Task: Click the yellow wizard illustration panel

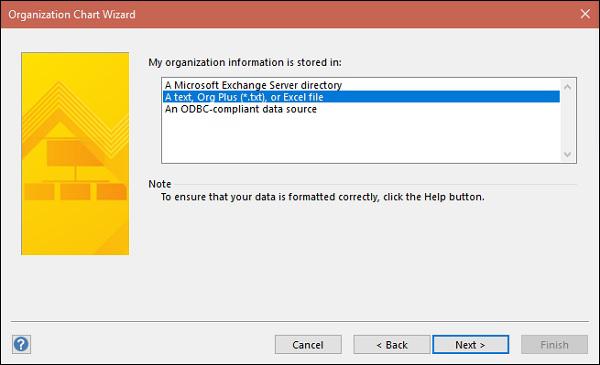Action: [x=75, y=153]
